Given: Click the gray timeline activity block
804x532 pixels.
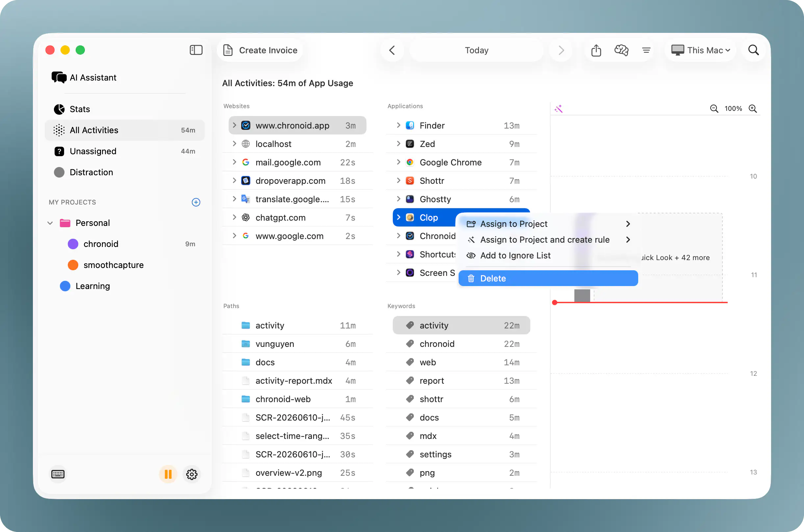Looking at the screenshot, I should click(x=582, y=296).
